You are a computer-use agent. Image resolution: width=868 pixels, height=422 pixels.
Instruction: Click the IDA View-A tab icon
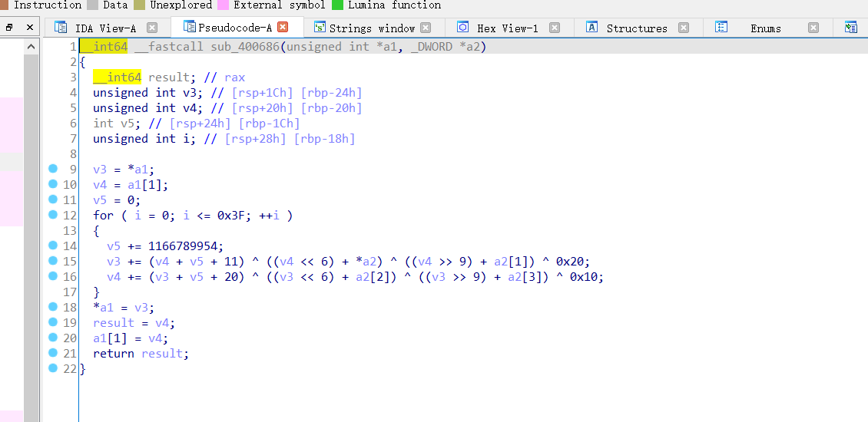point(61,28)
